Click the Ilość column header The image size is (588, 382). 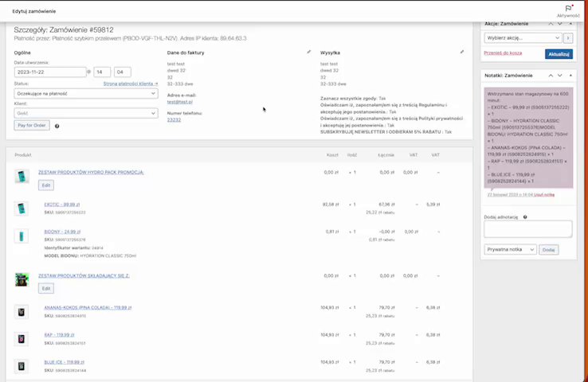click(x=352, y=155)
